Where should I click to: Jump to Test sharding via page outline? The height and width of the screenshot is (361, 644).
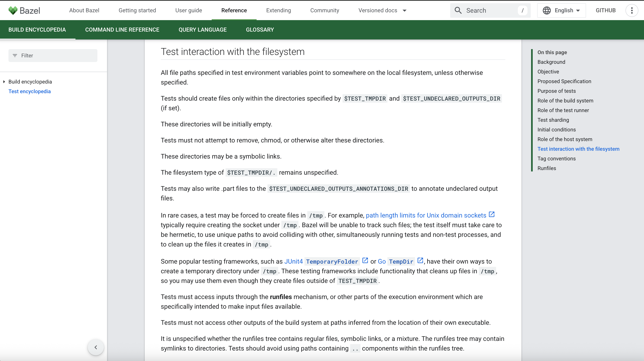tap(553, 120)
